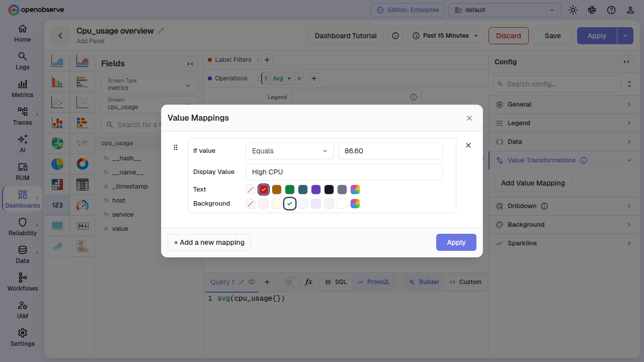644x362 pixels.
Task: Click the mapping row drag handle
Action: 176,147
